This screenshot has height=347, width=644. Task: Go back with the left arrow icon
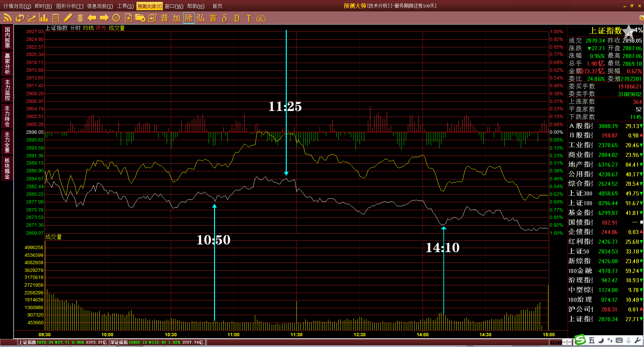(x=92, y=18)
